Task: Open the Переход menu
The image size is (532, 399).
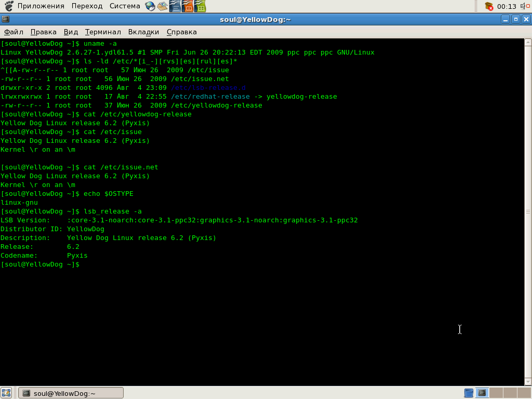Action: tap(87, 6)
